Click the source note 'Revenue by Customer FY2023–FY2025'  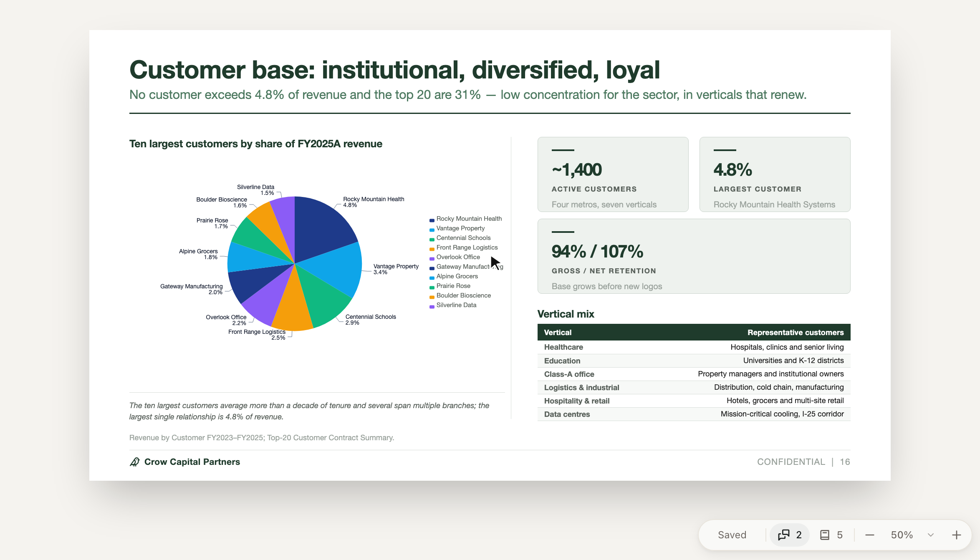(262, 438)
